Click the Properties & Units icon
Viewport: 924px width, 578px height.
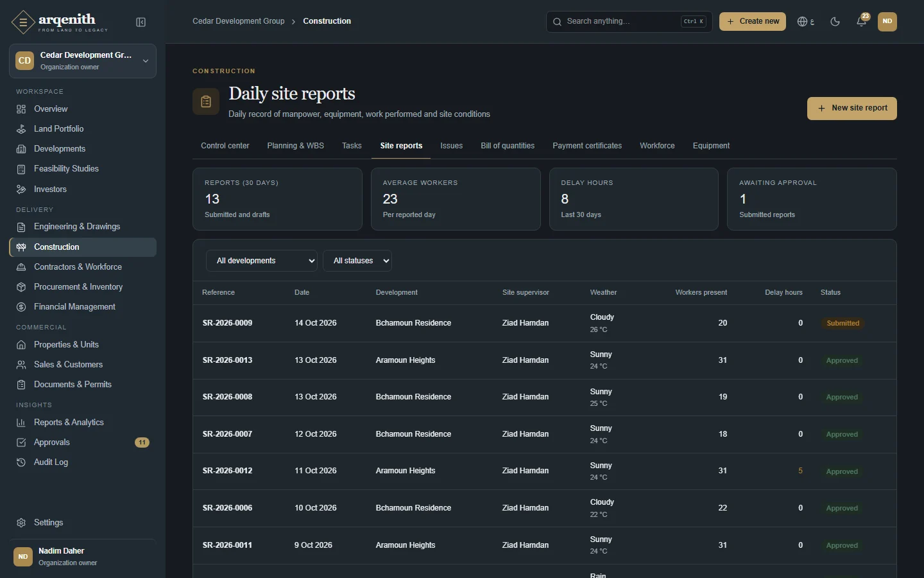(21, 345)
